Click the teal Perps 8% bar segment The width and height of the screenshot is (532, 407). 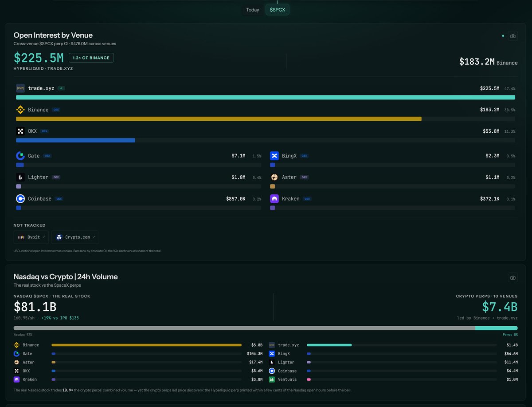click(x=497, y=328)
